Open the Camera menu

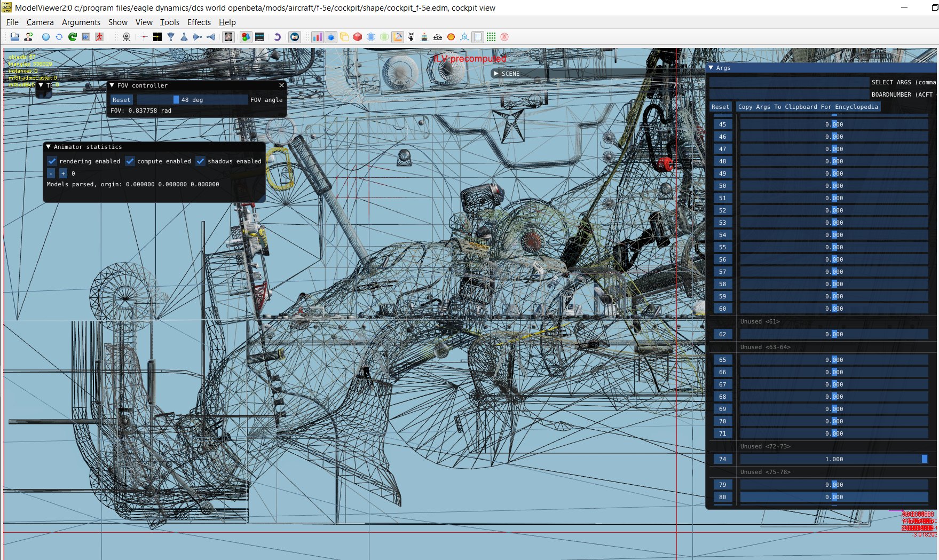pos(40,22)
